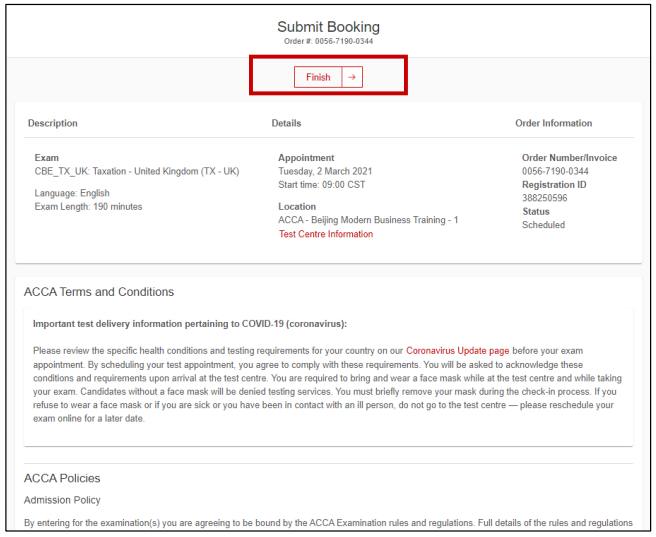This screenshot has height=537, width=656.
Task: Open the Test Centre Information link
Action: 325,234
